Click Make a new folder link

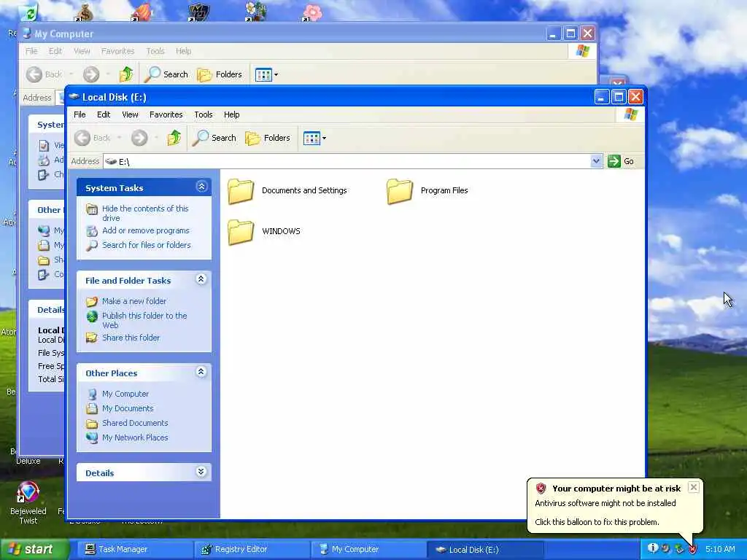[134, 301]
